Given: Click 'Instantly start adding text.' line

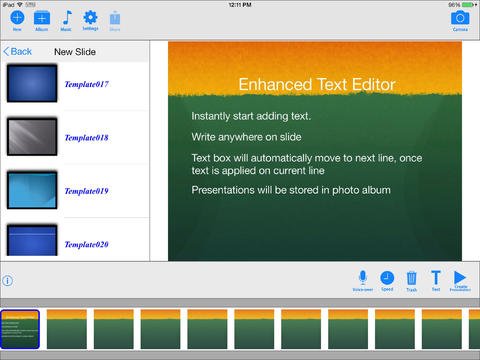Looking at the screenshot, I should pos(251,116).
